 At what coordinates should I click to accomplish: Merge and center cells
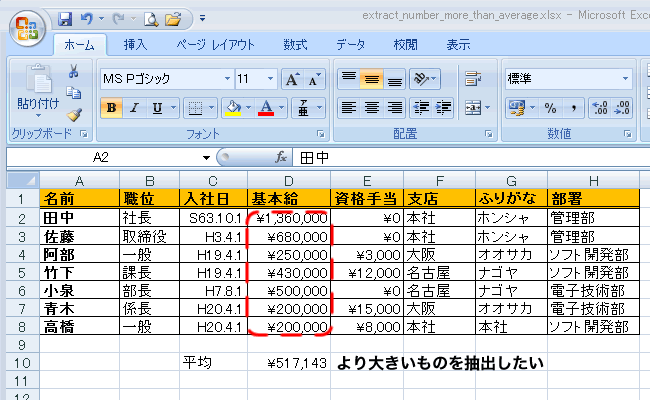[473, 108]
